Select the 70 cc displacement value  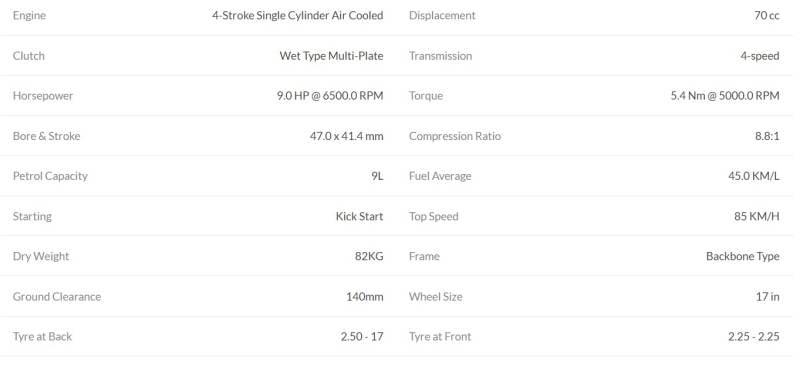(766, 15)
